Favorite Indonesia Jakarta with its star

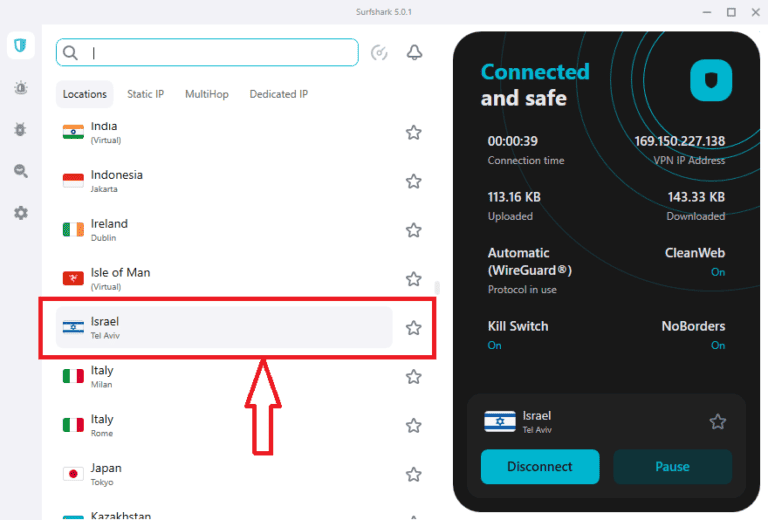(413, 181)
